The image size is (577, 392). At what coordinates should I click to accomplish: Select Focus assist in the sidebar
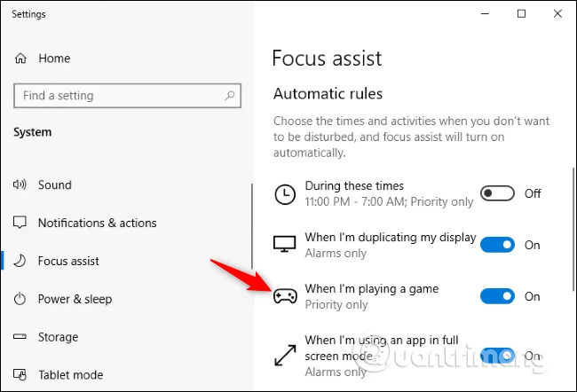coord(68,261)
